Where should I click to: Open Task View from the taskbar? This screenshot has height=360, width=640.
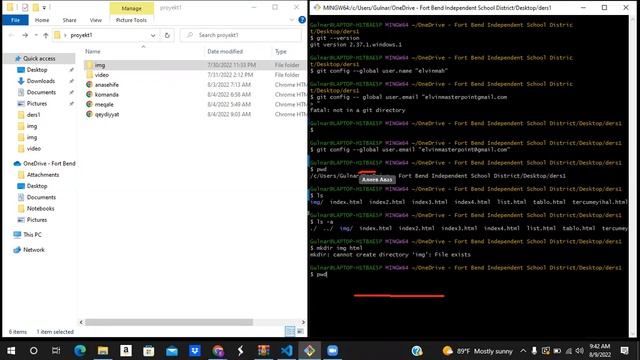point(56,351)
